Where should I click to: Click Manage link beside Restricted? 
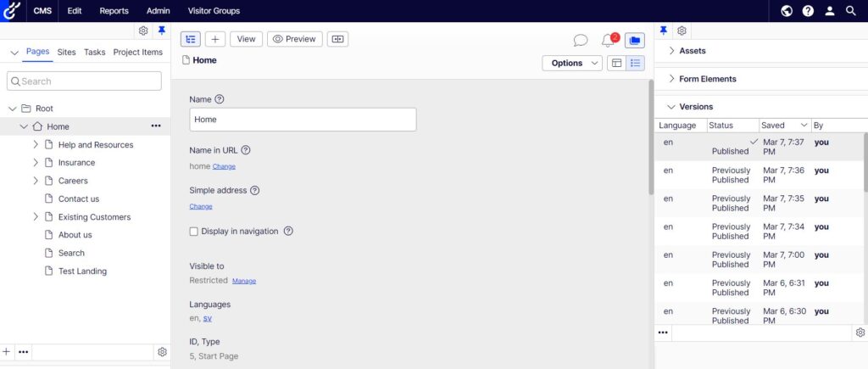point(244,281)
